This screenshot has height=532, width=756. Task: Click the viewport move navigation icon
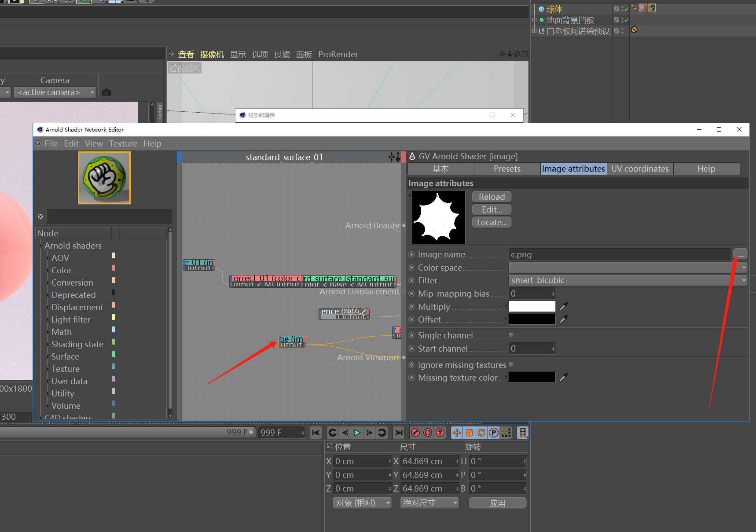point(503,54)
